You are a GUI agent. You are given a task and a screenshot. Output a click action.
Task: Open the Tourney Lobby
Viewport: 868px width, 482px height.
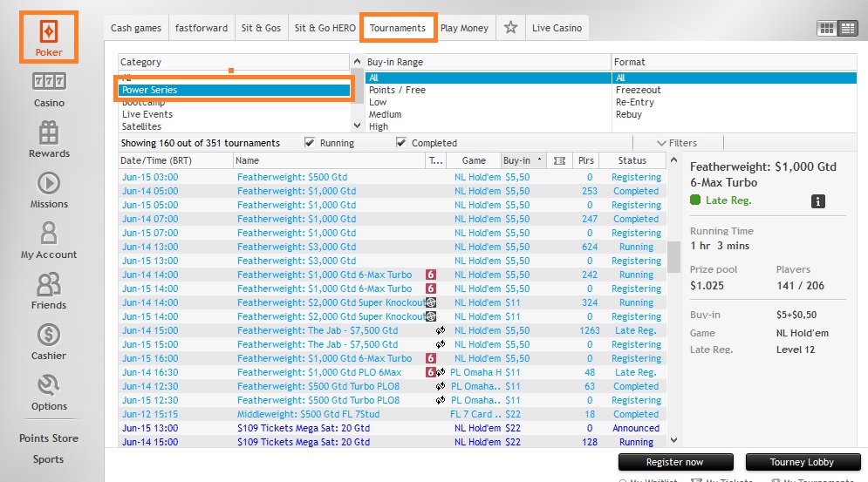point(802,462)
